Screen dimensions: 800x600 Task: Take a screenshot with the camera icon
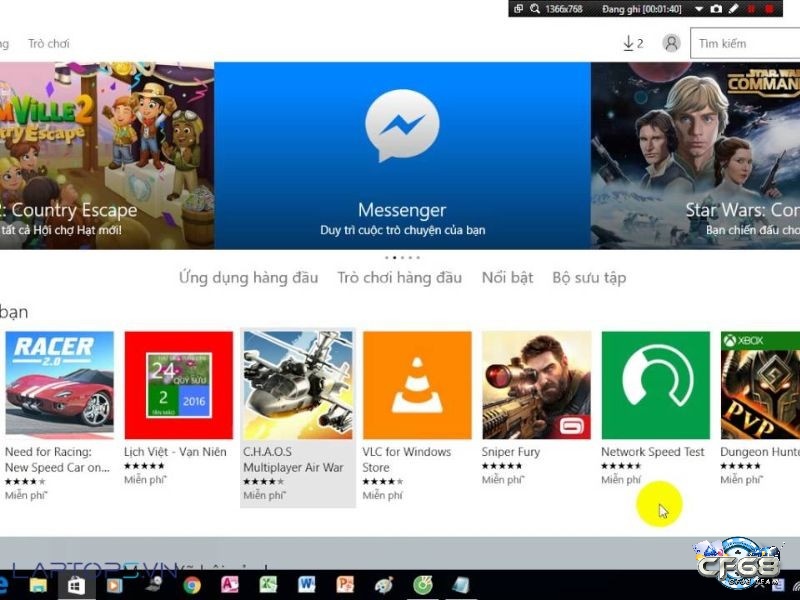tap(716, 9)
